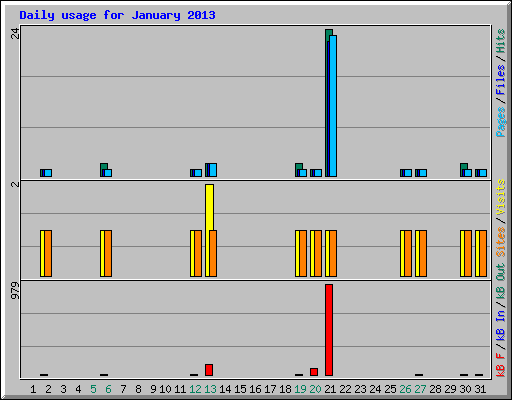Viewport: 512px width, 400px height.
Task: Click the green day label '5'
Action: pyautogui.click(x=93, y=389)
